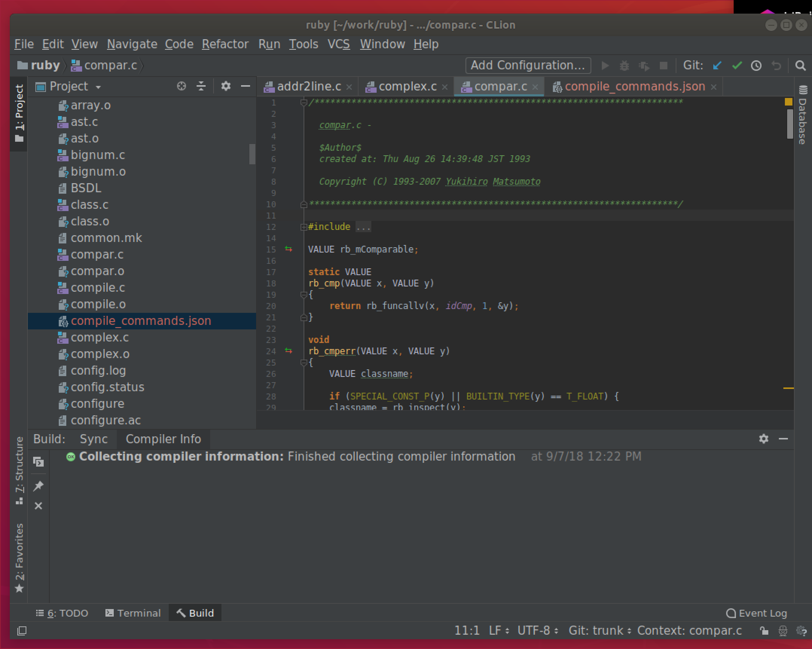
Task: Show VCS history via the clock icon
Action: coord(756,65)
